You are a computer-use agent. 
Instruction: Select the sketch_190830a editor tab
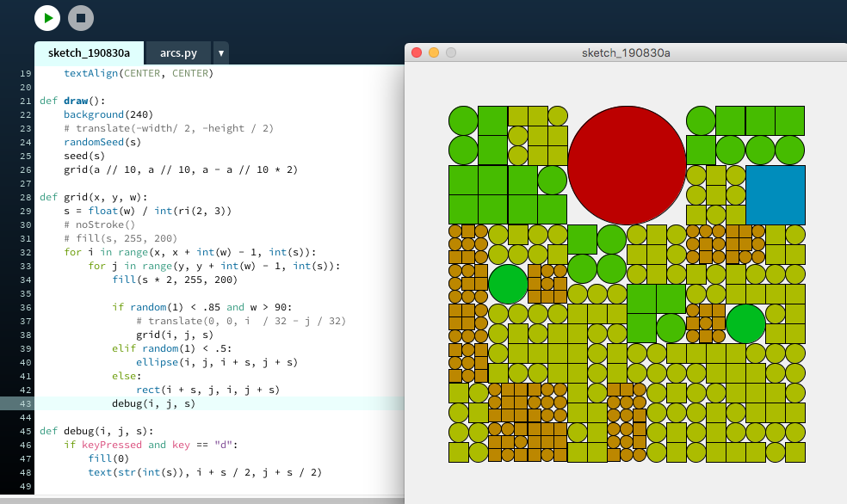coord(89,53)
